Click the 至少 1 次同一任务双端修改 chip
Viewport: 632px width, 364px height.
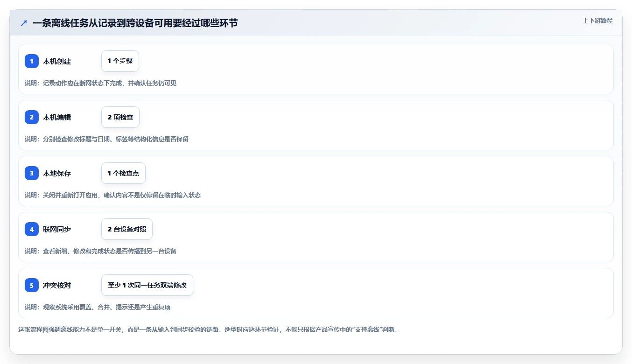pyautogui.click(x=147, y=285)
